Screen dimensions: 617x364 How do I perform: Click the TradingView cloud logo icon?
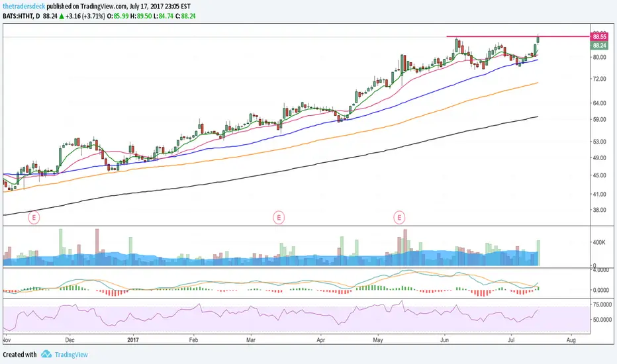point(46,354)
